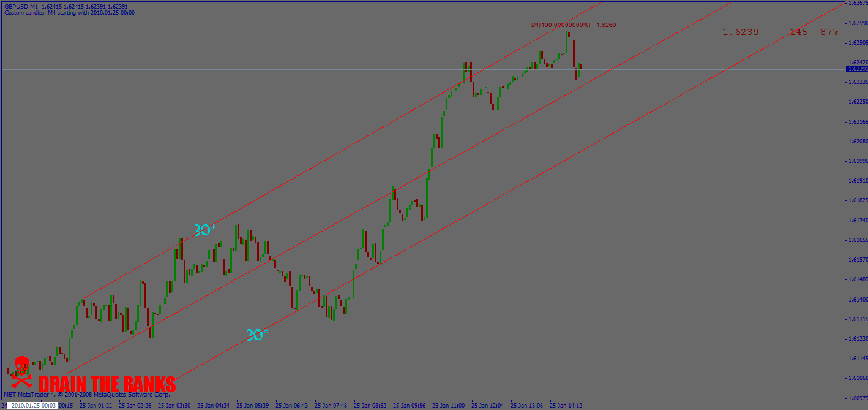Click the 25 Jan 13:08 time label

526,405
